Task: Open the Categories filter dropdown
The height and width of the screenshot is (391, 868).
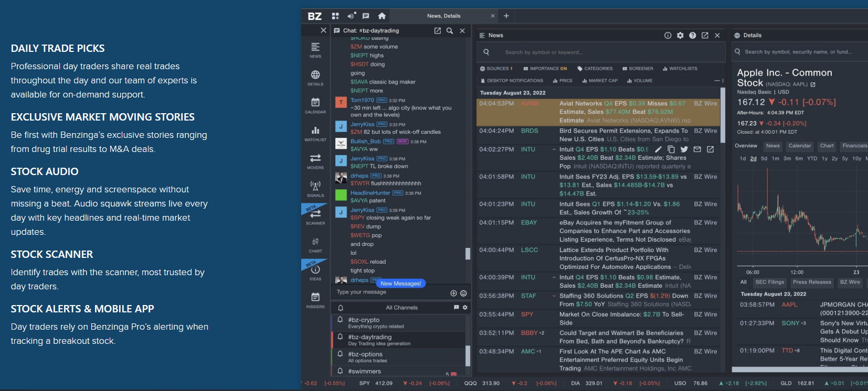Action: tap(595, 69)
